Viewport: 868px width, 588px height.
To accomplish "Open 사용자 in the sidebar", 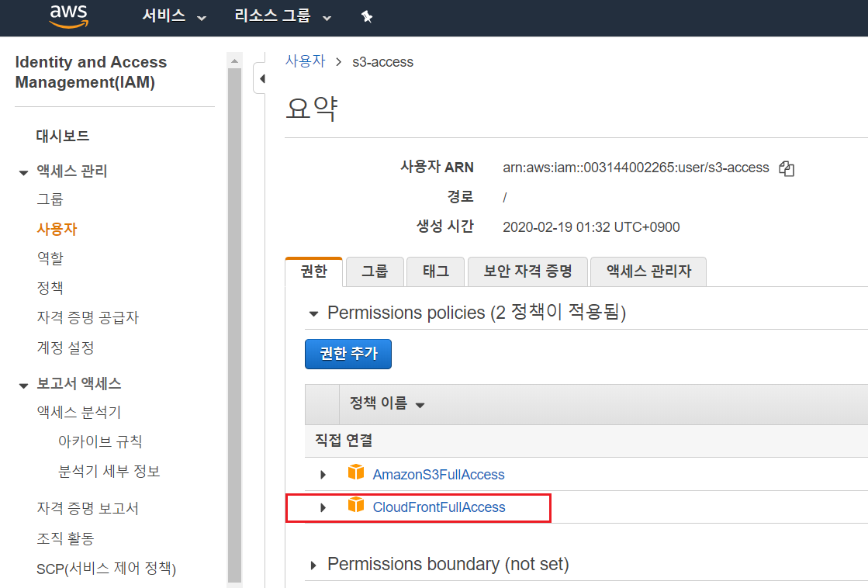I will 57,229.
